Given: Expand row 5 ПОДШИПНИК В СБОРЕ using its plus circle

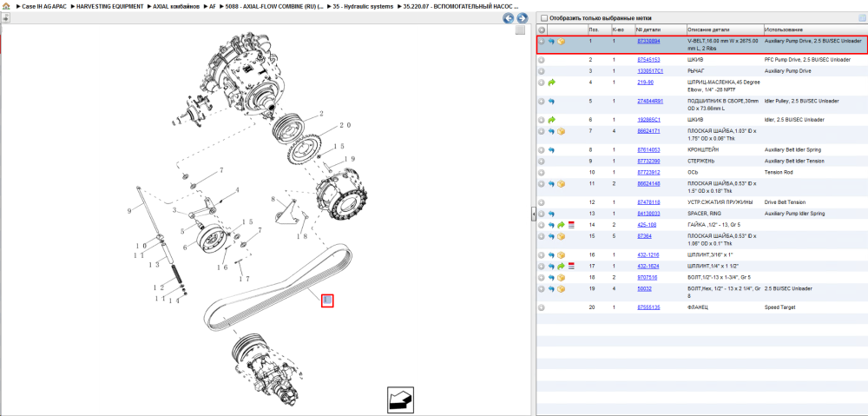Looking at the screenshot, I should click(542, 102).
